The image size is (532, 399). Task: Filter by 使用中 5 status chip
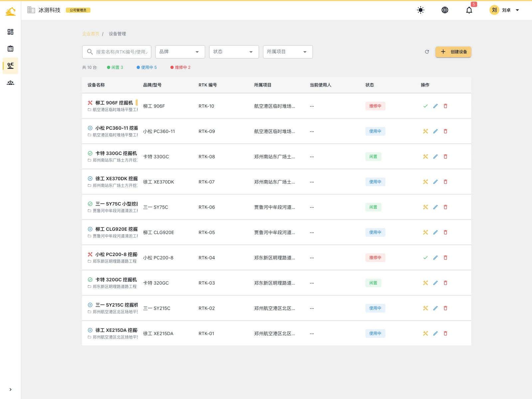(x=147, y=67)
